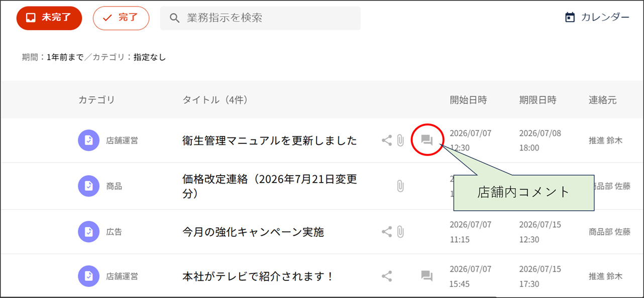Click share icon in 本社がテレビ row
Viewport: 644px width, 298px height.
click(386, 276)
